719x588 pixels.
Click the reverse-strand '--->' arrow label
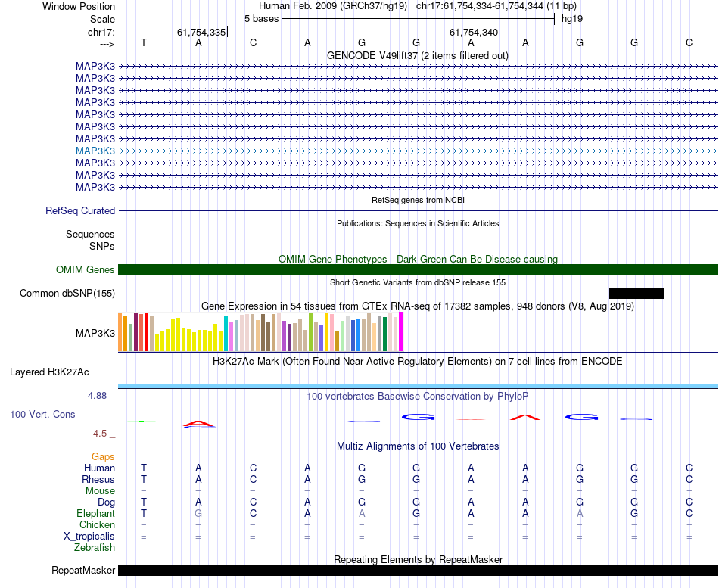point(107,44)
